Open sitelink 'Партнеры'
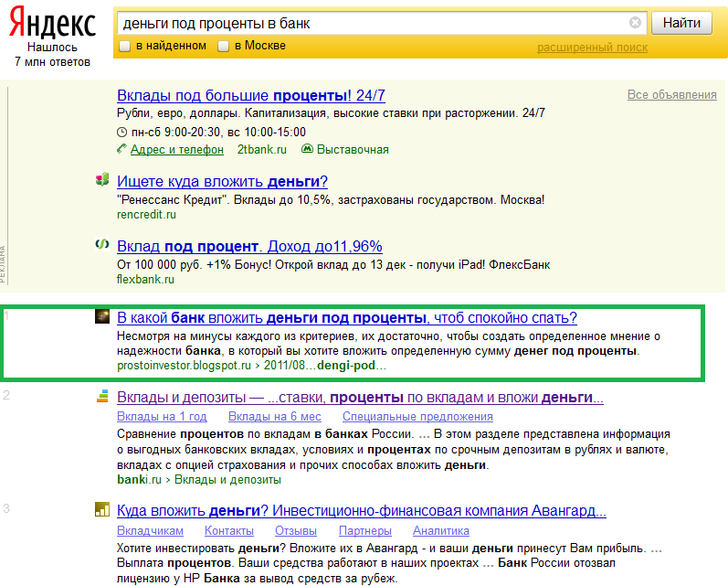 pos(365,531)
